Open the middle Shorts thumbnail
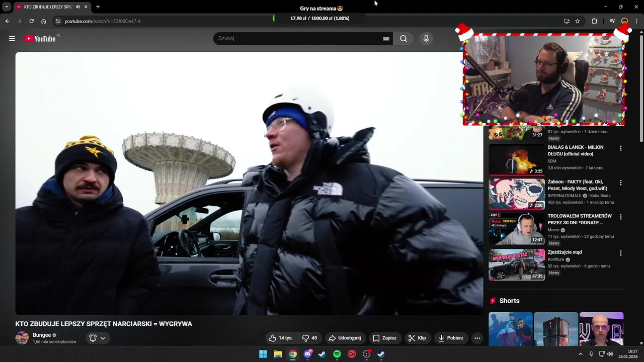 pyautogui.click(x=556, y=329)
